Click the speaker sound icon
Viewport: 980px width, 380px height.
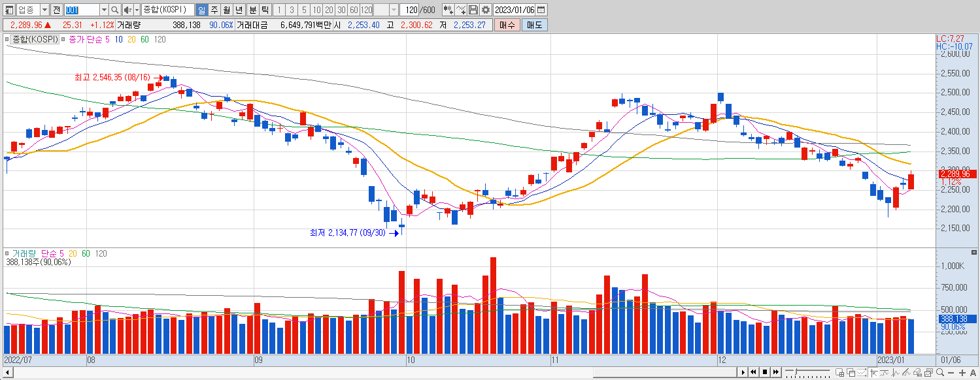coord(128,10)
